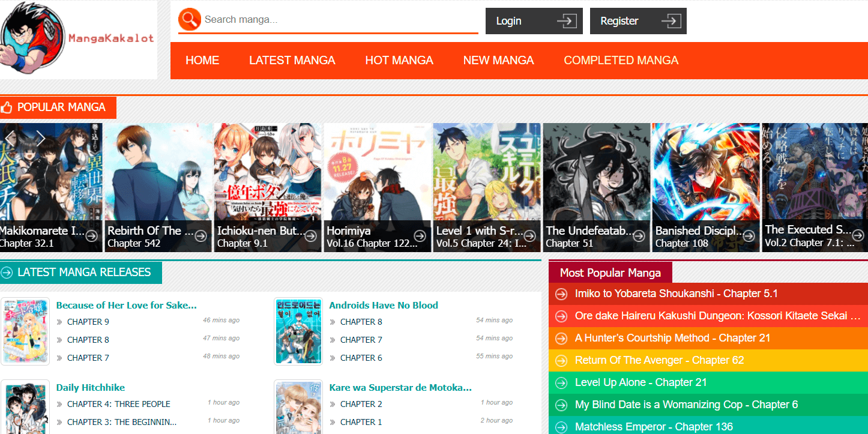Click arrow icon in Latest Manga Releases header

coord(7,273)
